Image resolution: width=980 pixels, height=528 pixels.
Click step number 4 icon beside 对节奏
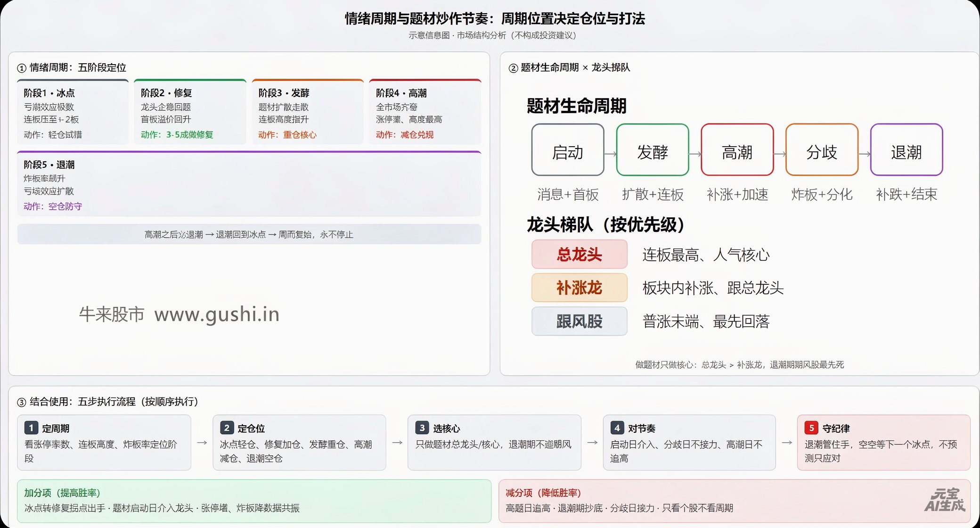click(617, 428)
